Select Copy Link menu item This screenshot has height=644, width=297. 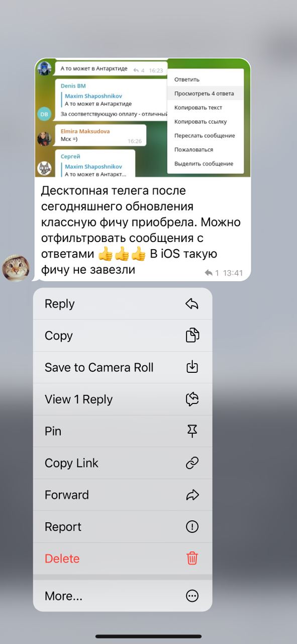123,463
